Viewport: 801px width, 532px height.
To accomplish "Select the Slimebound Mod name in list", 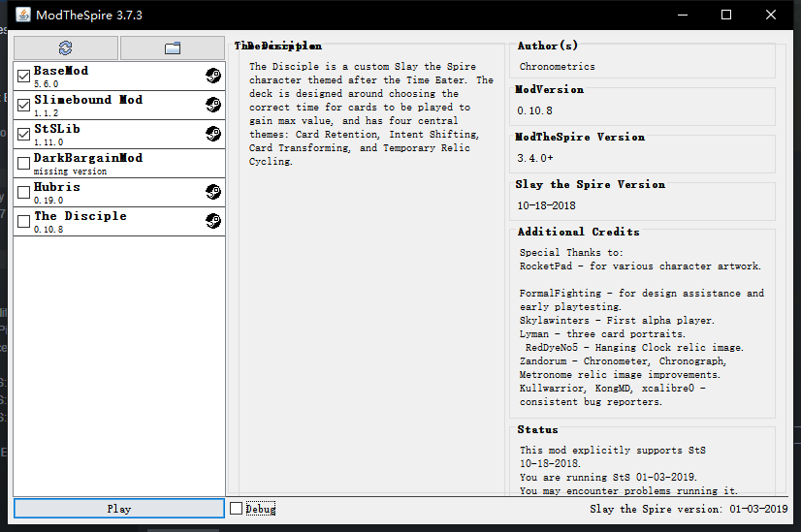I will click(x=88, y=100).
